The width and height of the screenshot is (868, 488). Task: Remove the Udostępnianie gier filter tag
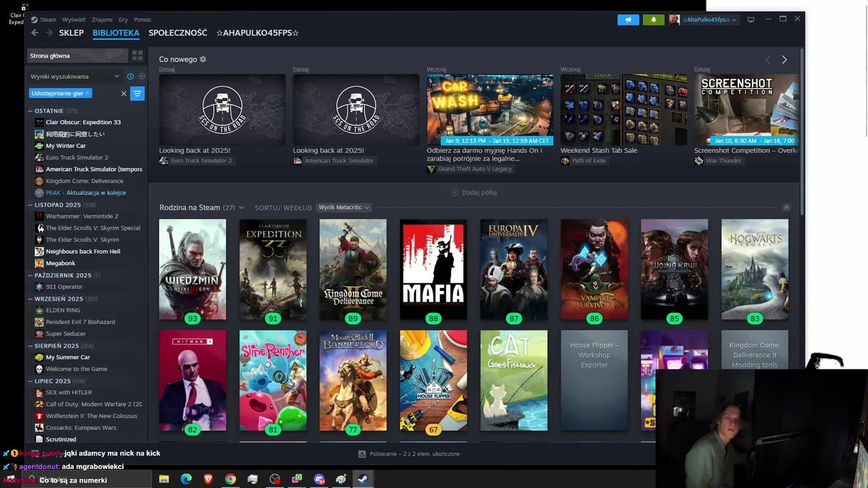(87, 93)
